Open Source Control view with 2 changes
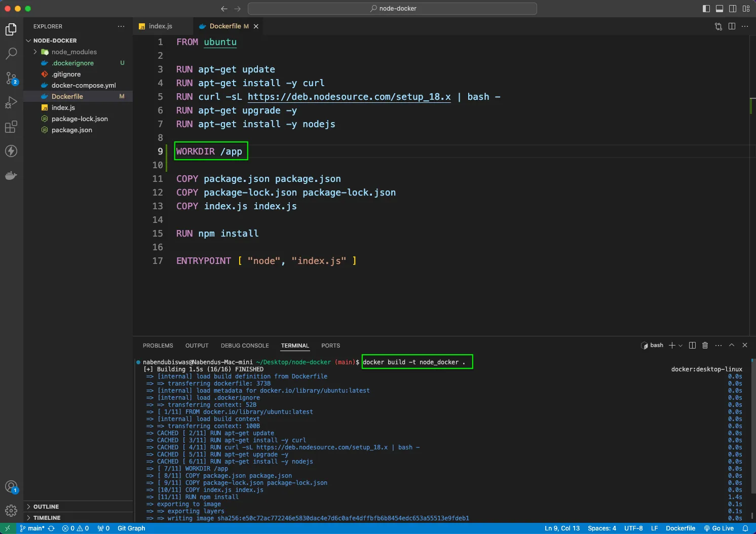756x534 pixels. [x=11, y=78]
